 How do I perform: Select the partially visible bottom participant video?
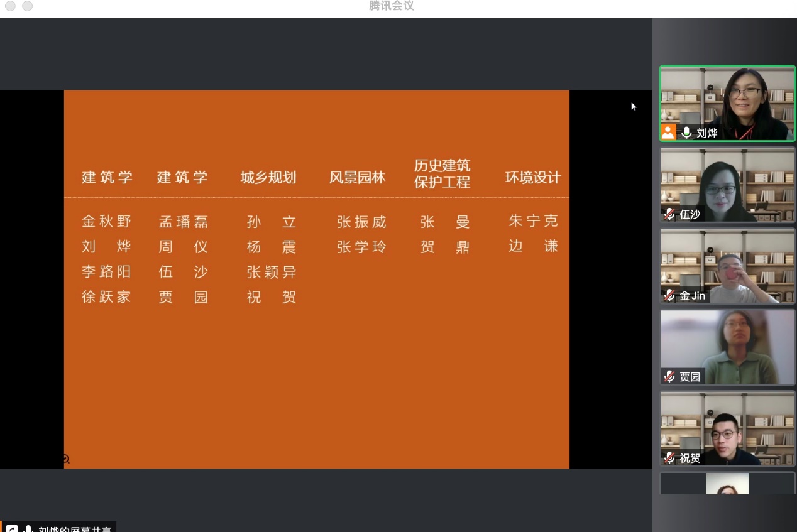[x=727, y=484]
